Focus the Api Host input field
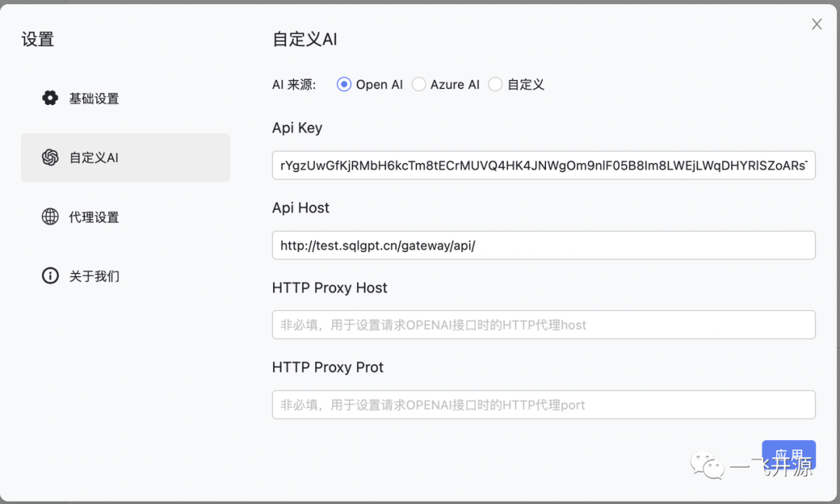Image resolution: width=840 pixels, height=504 pixels. (x=544, y=245)
